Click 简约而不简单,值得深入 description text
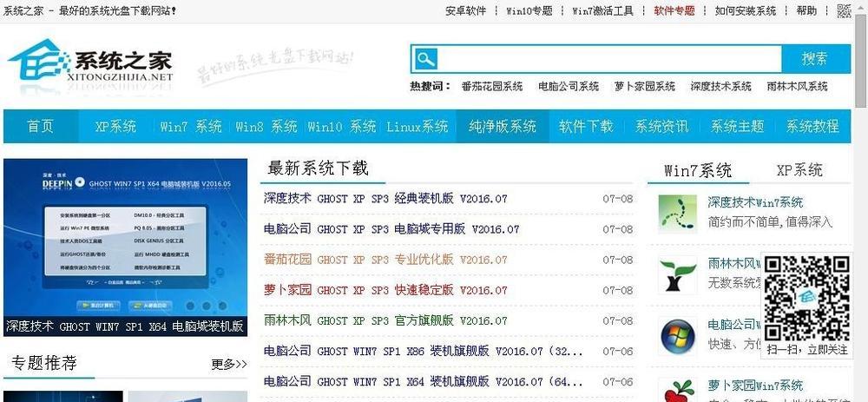Viewport: 868px width, 402px height. [x=770, y=222]
